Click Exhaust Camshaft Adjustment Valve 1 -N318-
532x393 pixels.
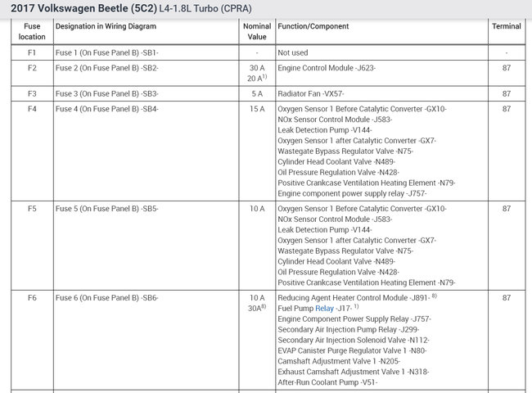[354, 372]
